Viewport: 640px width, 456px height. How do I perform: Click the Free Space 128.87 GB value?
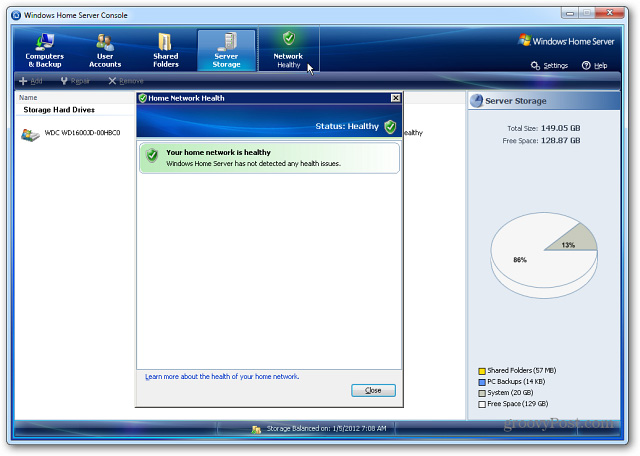pos(560,140)
